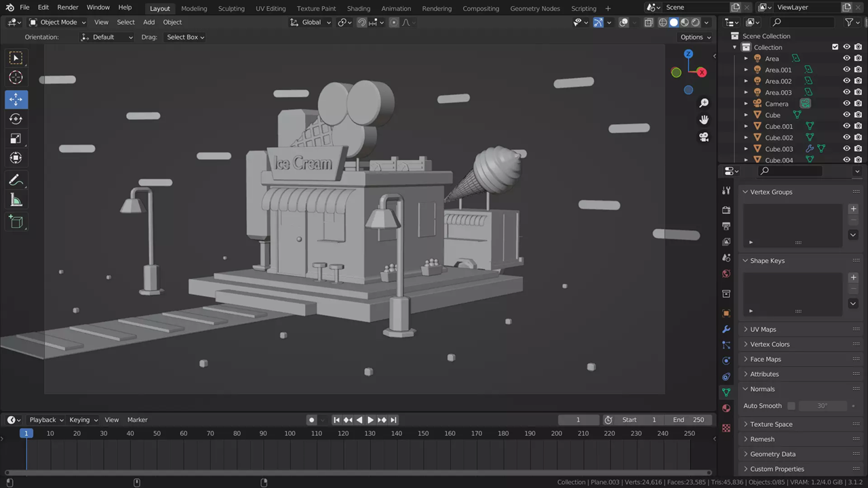Play the animation forward

(x=370, y=420)
